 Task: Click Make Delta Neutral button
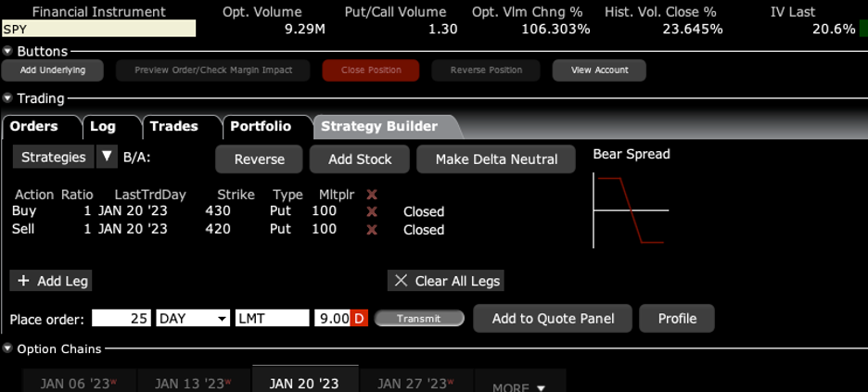[496, 159]
